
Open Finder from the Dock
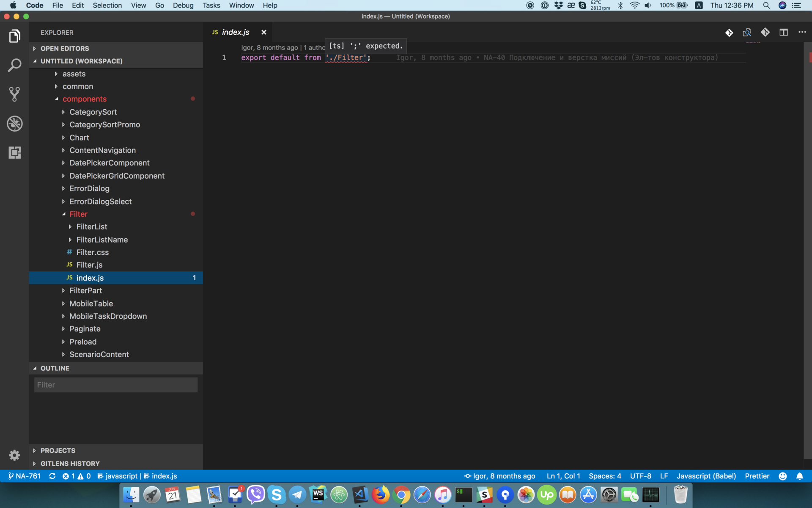coord(131,494)
